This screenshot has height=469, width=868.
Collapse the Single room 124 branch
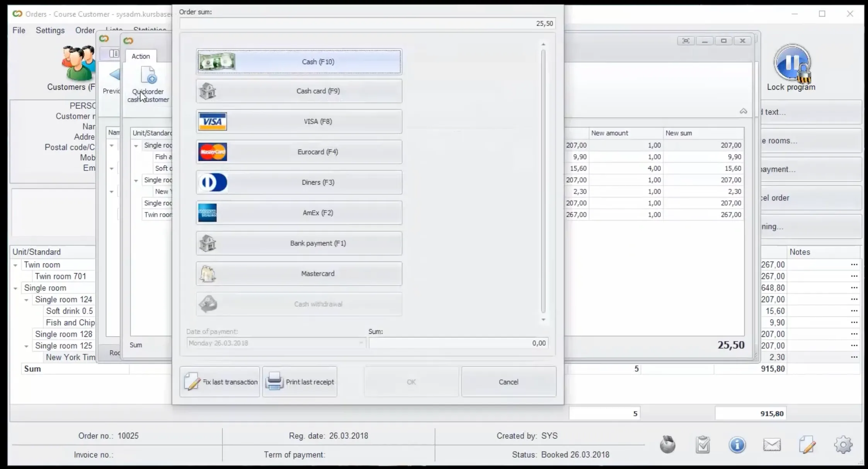coord(26,299)
